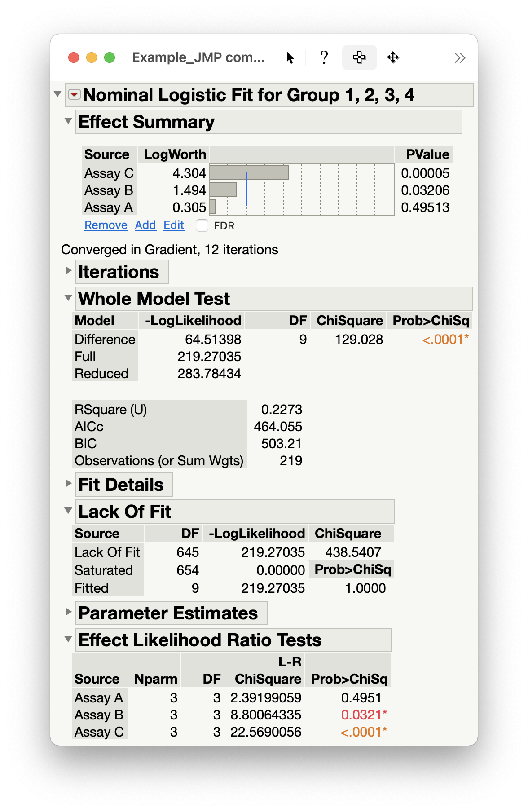The height and width of the screenshot is (812, 528).
Task: Click the Prob>ChiSq value 0.4951
Action: pyautogui.click(x=361, y=698)
